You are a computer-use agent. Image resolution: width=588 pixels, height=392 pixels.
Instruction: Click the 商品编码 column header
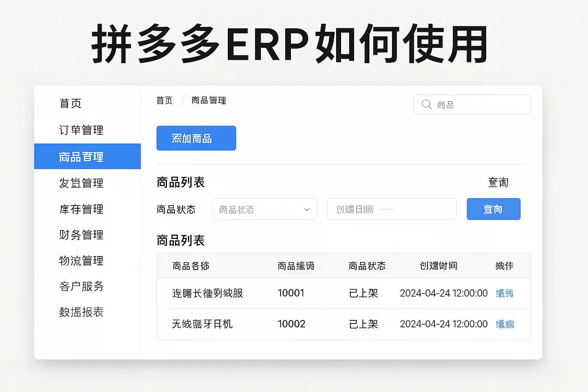coord(296,266)
